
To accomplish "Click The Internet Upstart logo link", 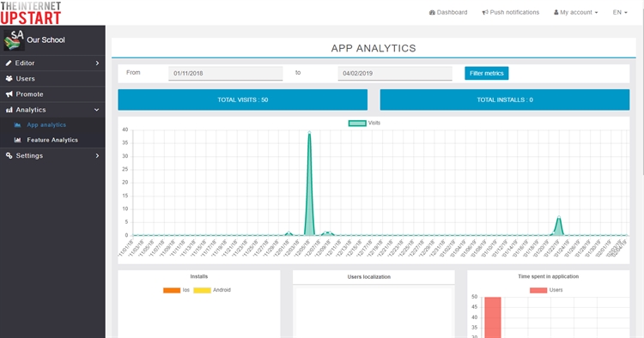I will coord(31,13).
